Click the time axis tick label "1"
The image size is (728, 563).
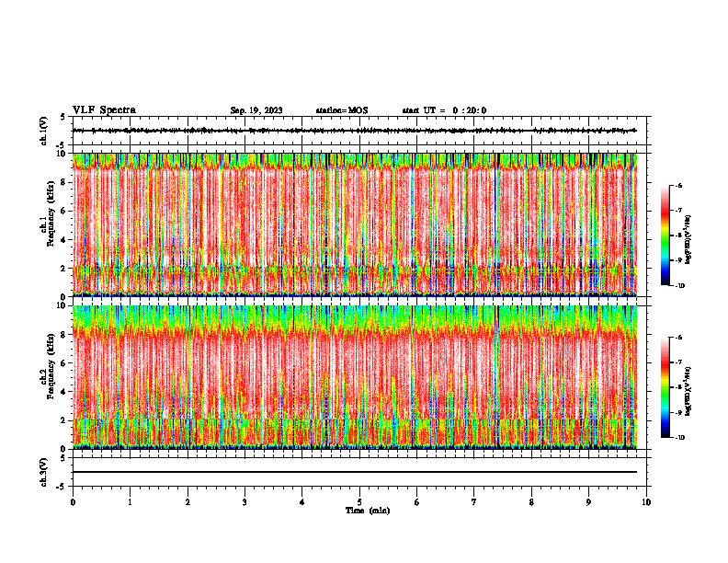tap(130, 502)
